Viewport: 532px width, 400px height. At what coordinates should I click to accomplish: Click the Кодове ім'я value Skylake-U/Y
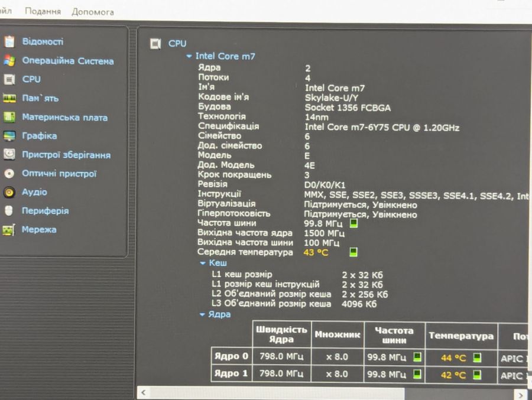[332, 98]
